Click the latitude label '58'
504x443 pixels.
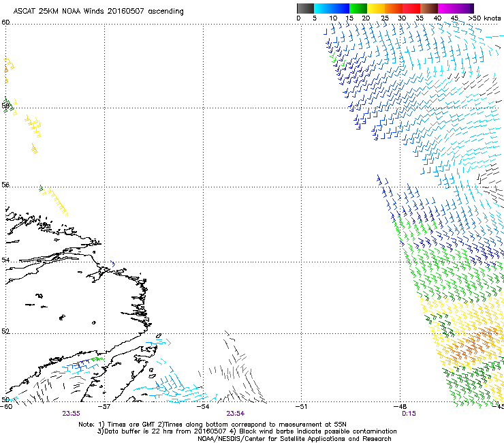click(5, 105)
